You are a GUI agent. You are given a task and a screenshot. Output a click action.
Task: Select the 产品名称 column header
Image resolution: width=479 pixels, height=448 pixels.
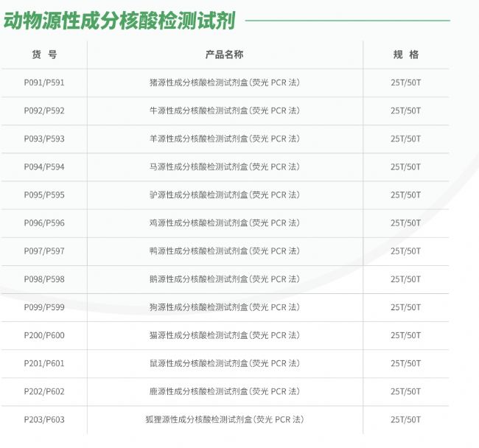(x=225, y=55)
